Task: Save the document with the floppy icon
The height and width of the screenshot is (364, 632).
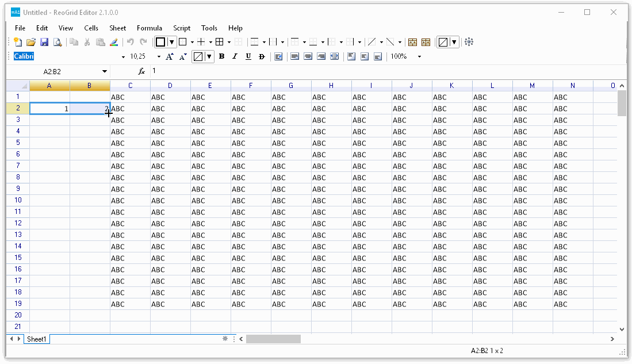Action: pyautogui.click(x=44, y=42)
